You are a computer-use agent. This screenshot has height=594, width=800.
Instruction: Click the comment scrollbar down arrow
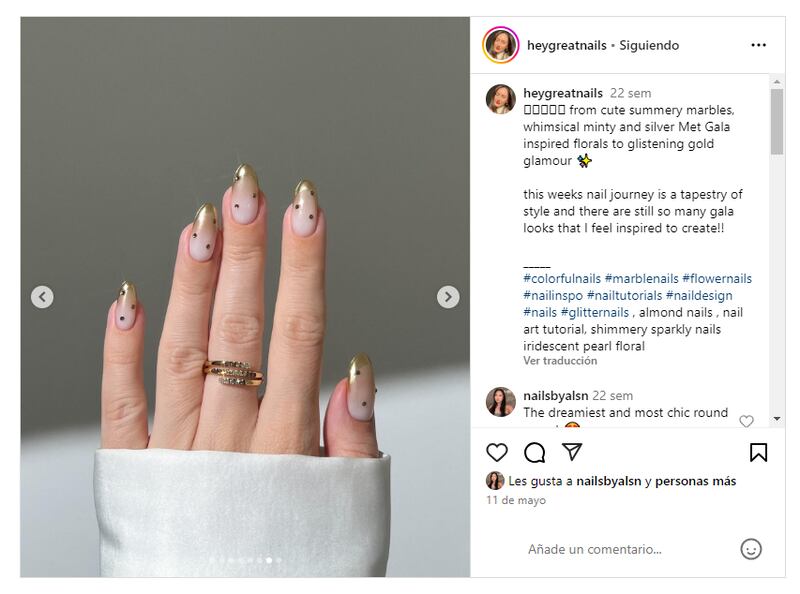777,419
